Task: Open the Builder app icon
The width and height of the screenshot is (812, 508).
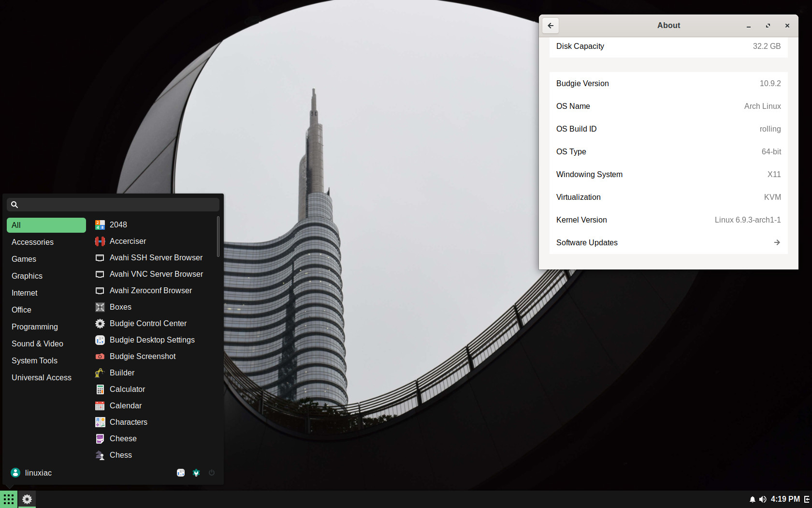Action: tap(100, 373)
